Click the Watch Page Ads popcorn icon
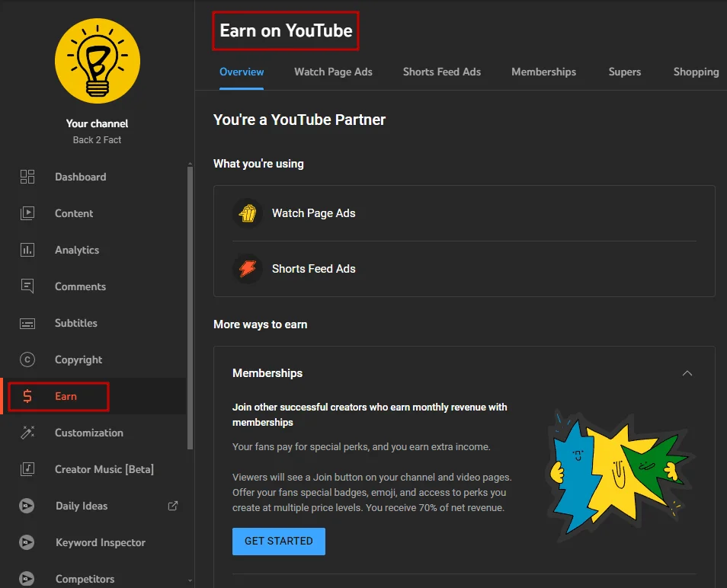The width and height of the screenshot is (727, 588). click(248, 213)
